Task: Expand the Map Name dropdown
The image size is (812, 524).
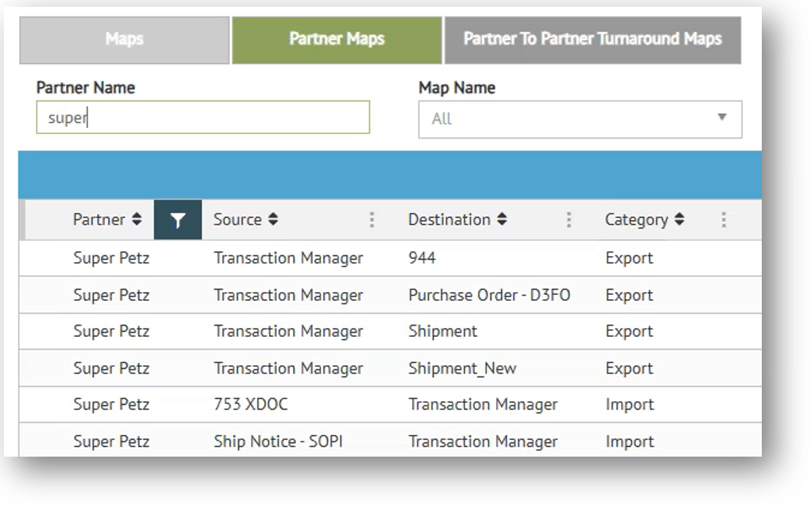Action: coord(722,118)
